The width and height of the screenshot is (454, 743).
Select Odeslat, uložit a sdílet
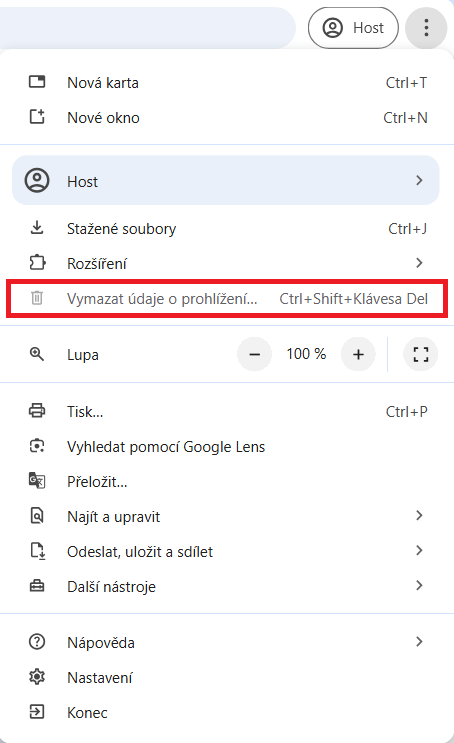(x=227, y=551)
